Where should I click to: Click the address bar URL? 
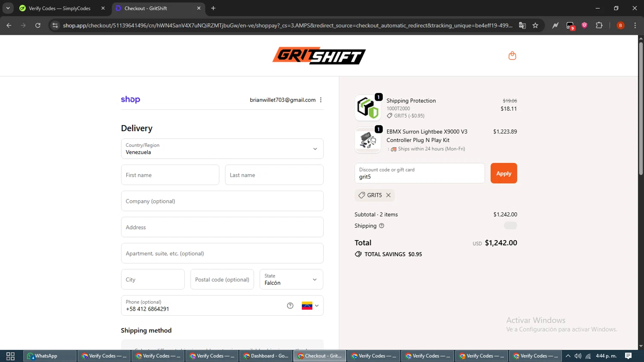coord(288,25)
